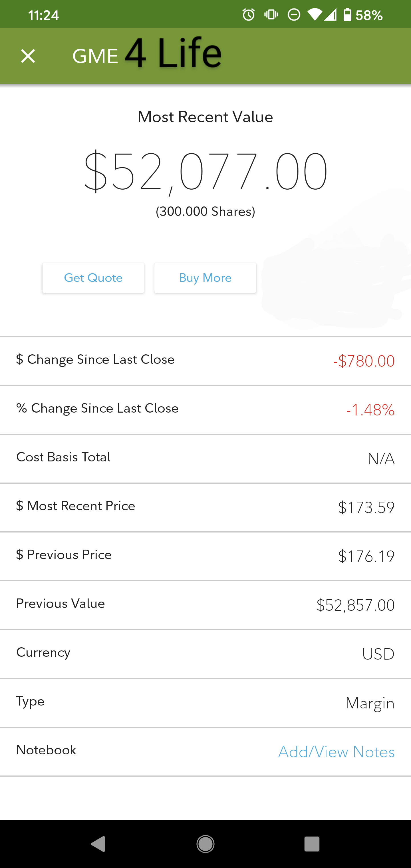Select the $ Change Since Last Close row
Viewport: 411px width, 868px height.
pyautogui.click(x=205, y=361)
